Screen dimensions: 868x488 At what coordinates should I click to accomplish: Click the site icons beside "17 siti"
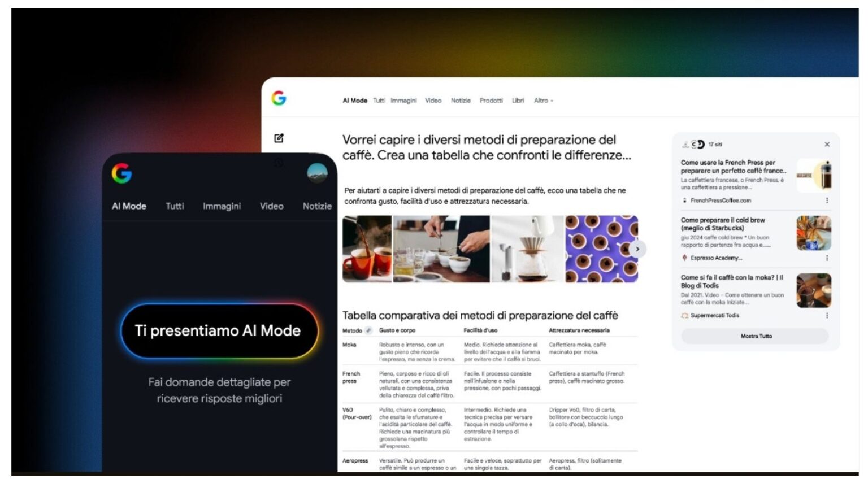pyautogui.click(x=694, y=145)
